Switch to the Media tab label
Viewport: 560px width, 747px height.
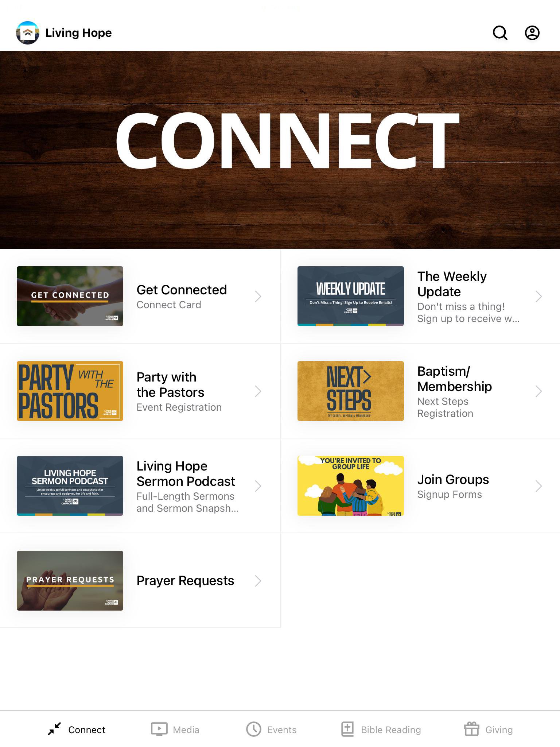click(x=186, y=729)
